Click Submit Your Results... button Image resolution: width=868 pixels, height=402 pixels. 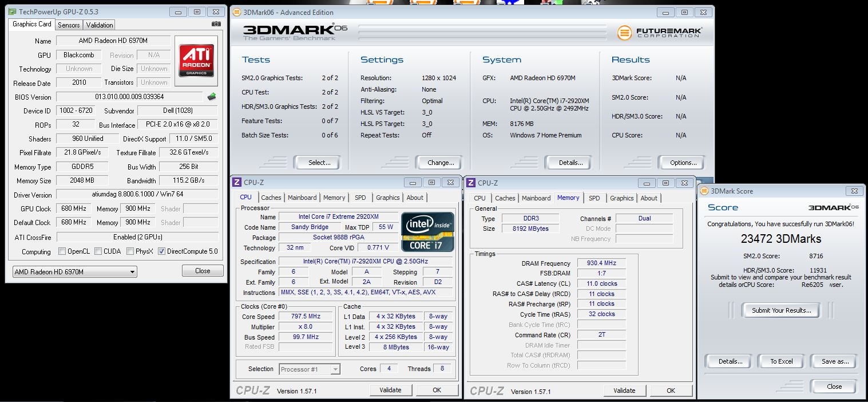(x=781, y=310)
